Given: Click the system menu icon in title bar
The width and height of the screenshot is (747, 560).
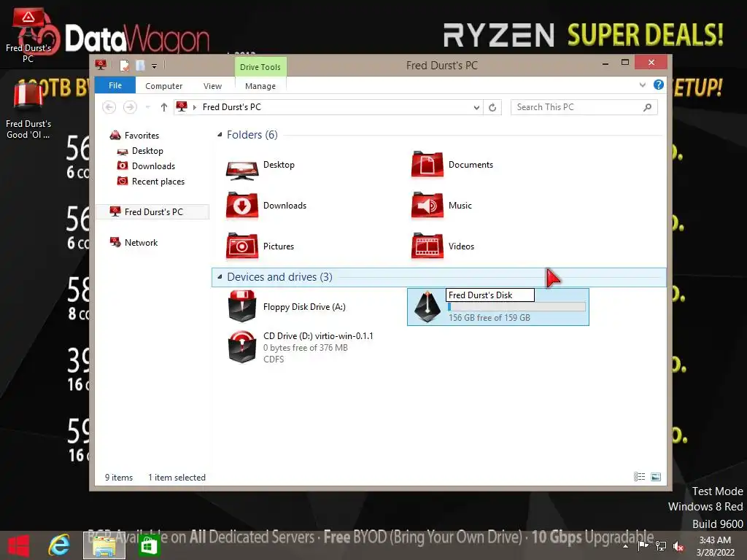Looking at the screenshot, I should (101, 65).
